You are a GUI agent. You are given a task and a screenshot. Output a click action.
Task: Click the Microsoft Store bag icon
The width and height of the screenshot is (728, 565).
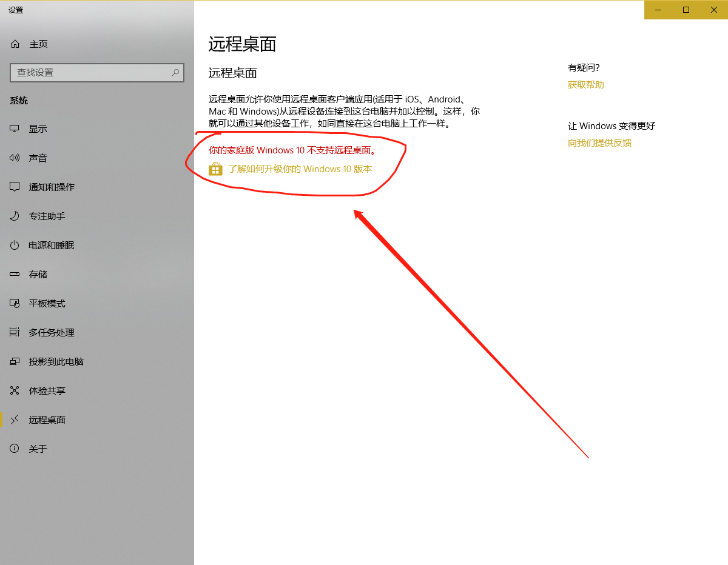(215, 169)
